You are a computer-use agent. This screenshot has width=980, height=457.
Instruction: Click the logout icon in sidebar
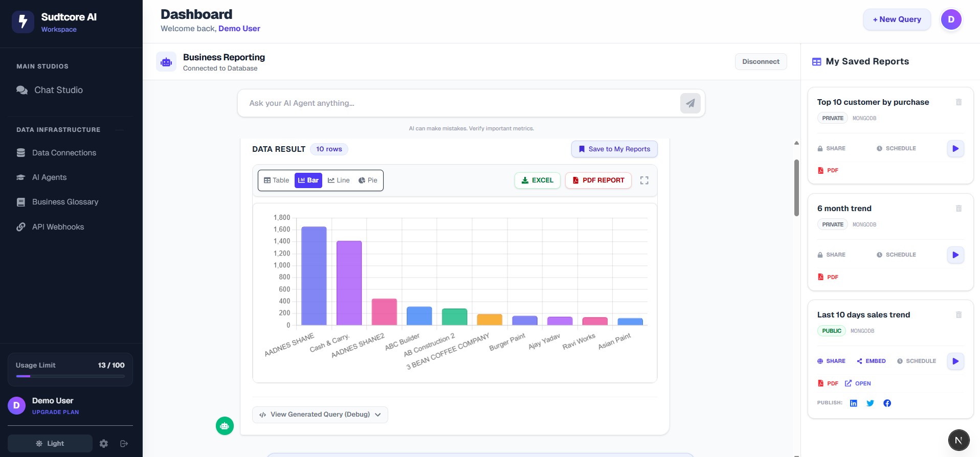[124, 444]
